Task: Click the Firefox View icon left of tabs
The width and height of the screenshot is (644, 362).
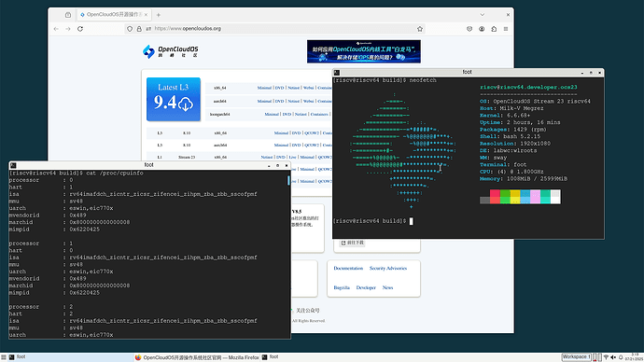Action: pyautogui.click(x=68, y=15)
